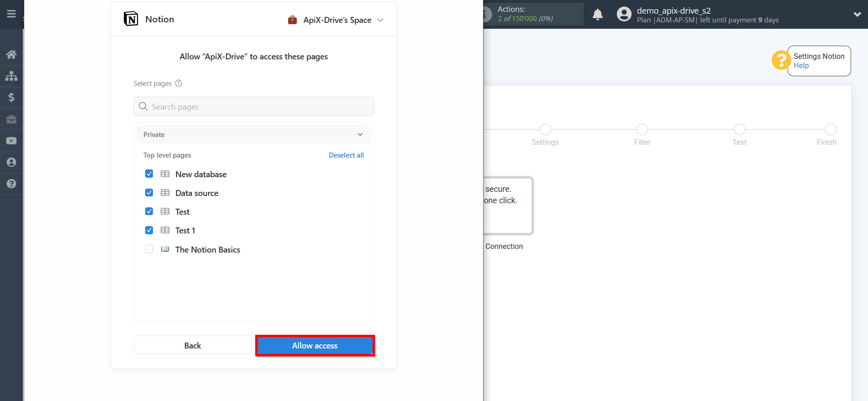
Task: Click the New database page name
Action: 201,174
